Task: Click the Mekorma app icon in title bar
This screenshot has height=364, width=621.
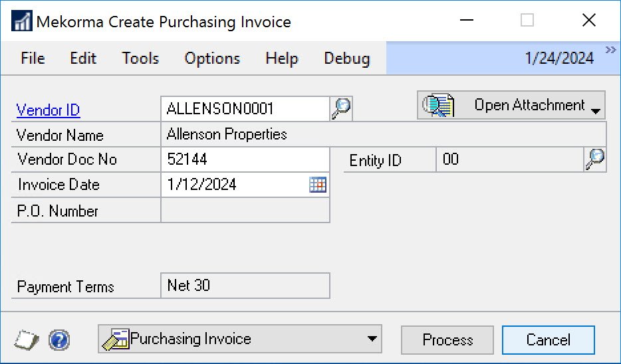Action: point(23,21)
